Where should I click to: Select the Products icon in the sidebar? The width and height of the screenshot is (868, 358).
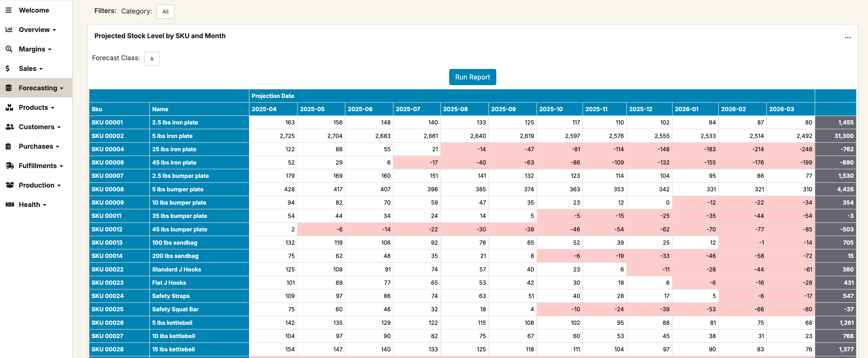pos(9,107)
